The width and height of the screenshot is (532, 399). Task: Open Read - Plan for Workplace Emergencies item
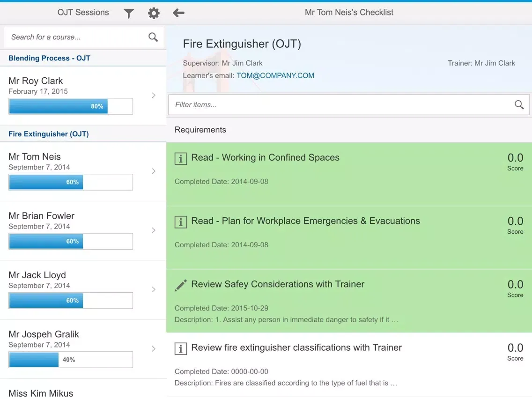coord(349,237)
